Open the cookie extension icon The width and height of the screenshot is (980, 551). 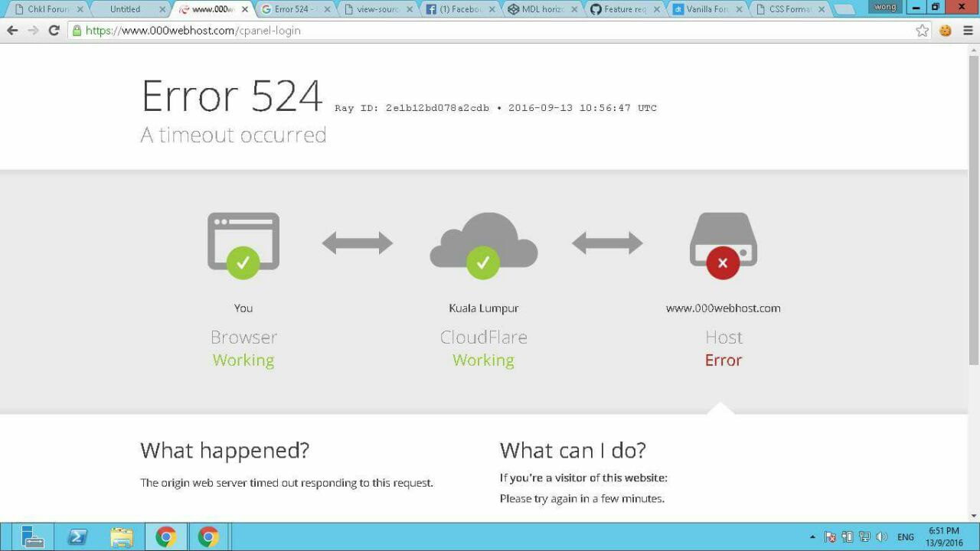[x=946, y=31]
